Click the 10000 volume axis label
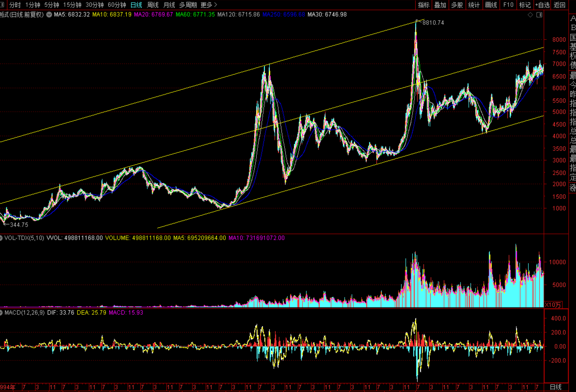 tap(558, 262)
